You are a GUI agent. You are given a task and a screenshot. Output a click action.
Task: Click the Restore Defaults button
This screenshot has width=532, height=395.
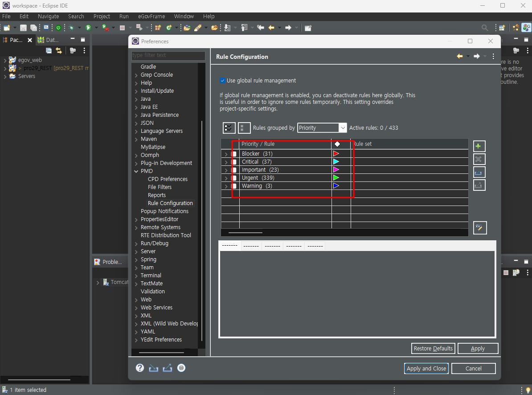tap(433, 349)
